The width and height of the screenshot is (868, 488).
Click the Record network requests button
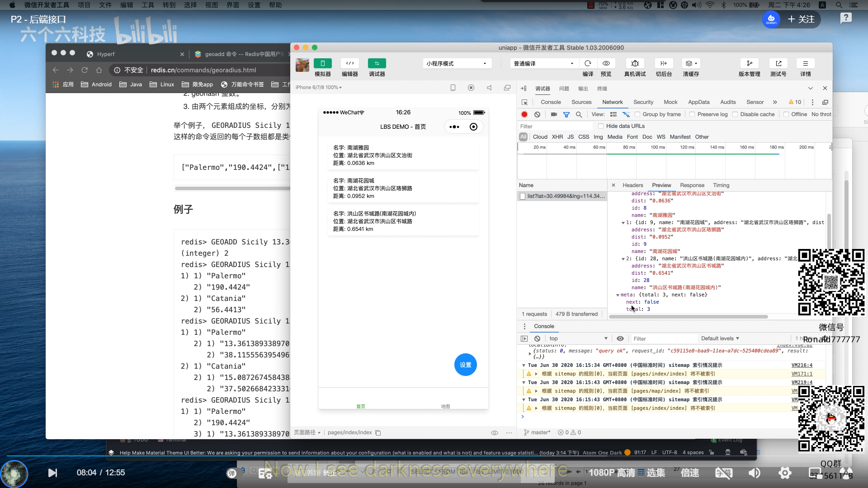(x=524, y=114)
